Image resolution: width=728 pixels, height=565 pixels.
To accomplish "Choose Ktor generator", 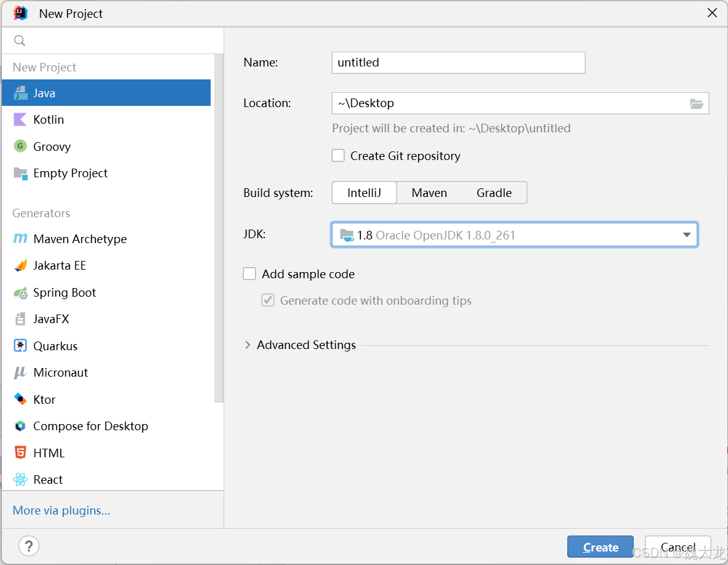I will (107, 399).
